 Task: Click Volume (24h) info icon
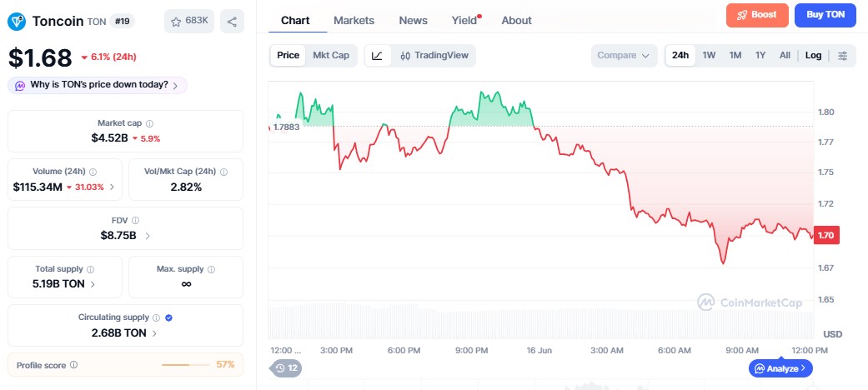(93, 172)
